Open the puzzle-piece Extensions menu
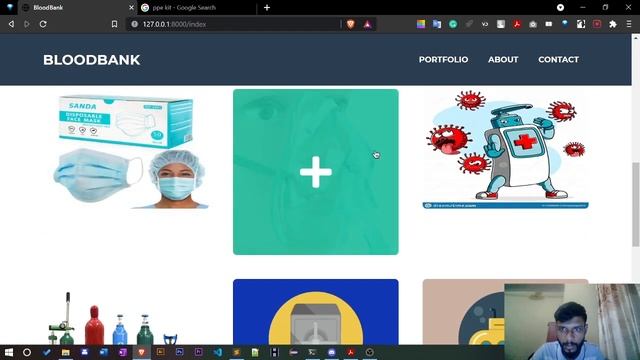640x360 pixels. click(613, 24)
